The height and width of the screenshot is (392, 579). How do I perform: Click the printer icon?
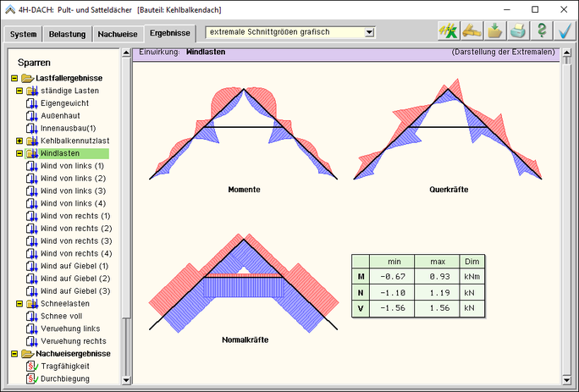point(518,32)
